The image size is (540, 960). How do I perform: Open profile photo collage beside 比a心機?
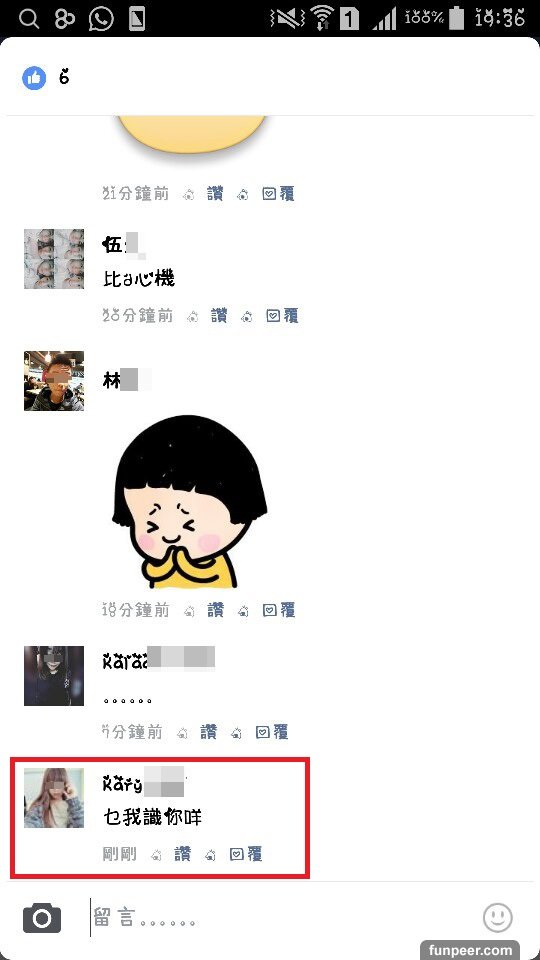coord(54,258)
